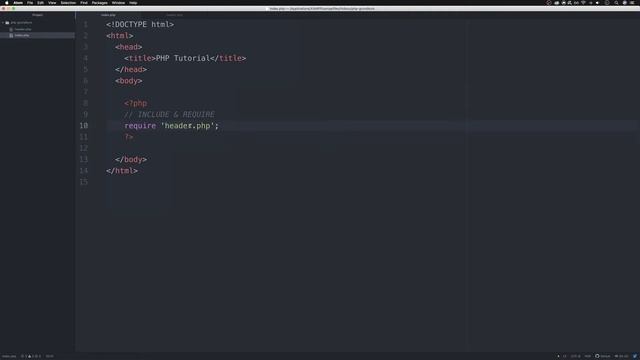Screen dimensions: 640x360
Task: Click the index.php file icon in tree
Action: pyautogui.click(x=11, y=35)
